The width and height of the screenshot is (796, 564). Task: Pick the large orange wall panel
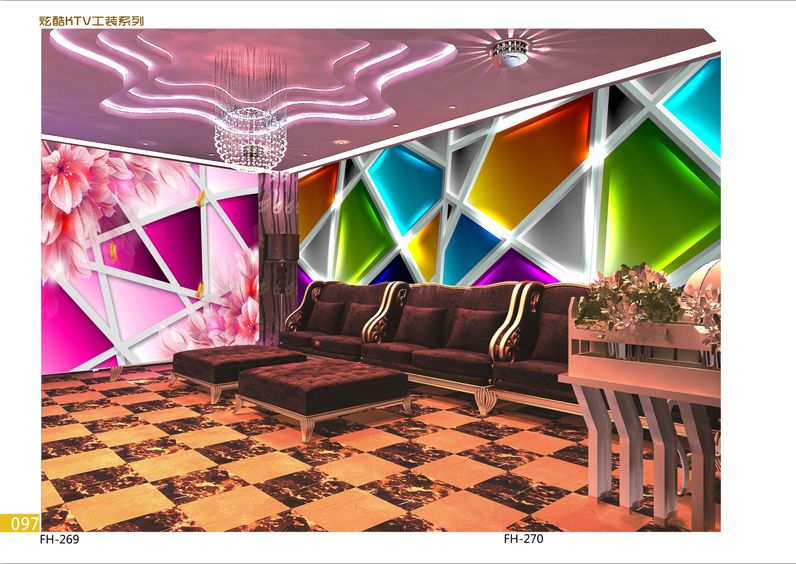(528, 170)
